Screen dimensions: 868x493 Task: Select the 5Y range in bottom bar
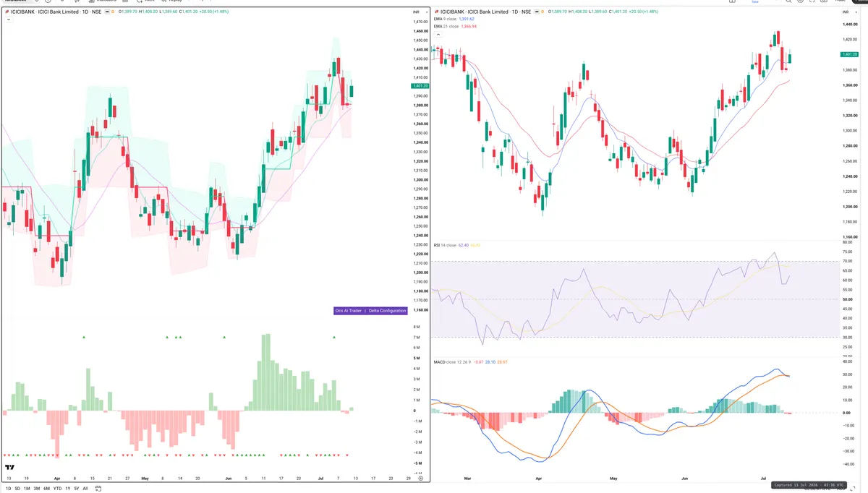77,489
